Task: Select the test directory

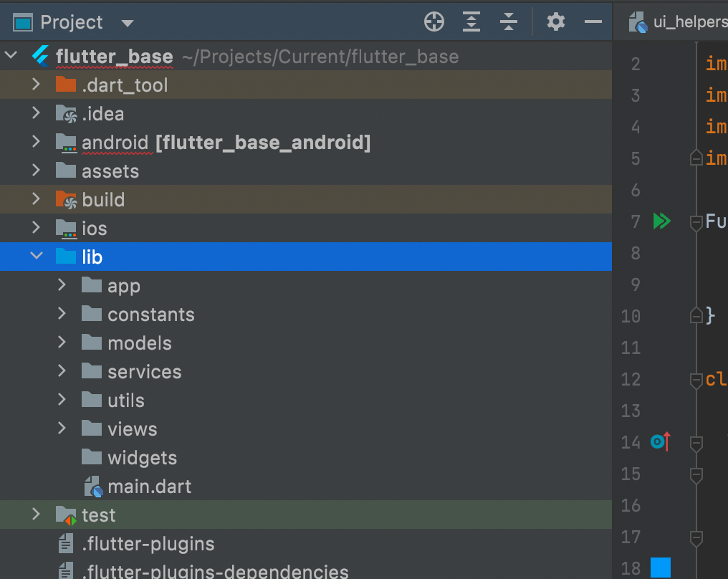Action: 97,515
